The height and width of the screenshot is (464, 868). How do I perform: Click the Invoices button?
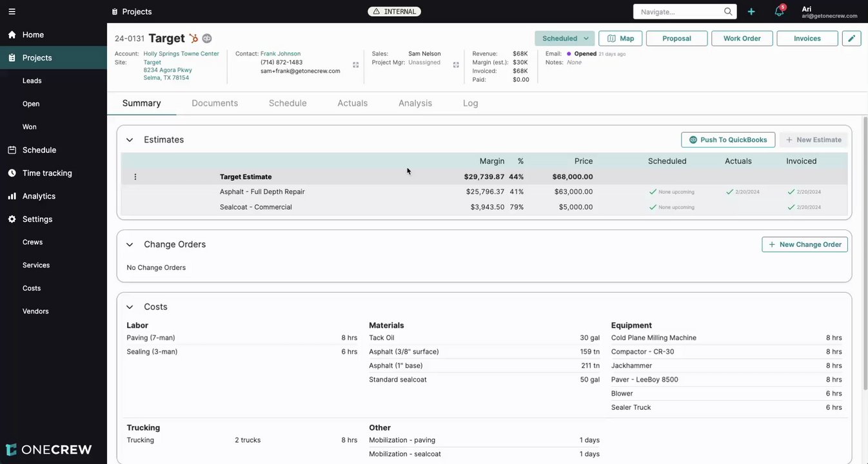(x=807, y=39)
